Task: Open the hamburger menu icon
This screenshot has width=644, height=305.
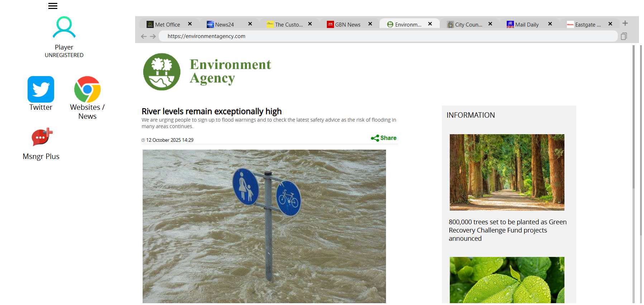Action: (53, 6)
